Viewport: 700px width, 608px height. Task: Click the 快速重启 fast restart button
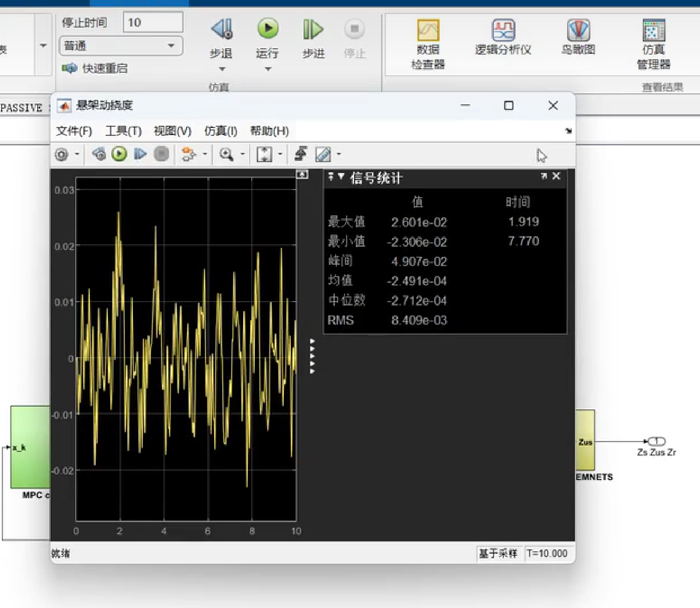[95, 68]
